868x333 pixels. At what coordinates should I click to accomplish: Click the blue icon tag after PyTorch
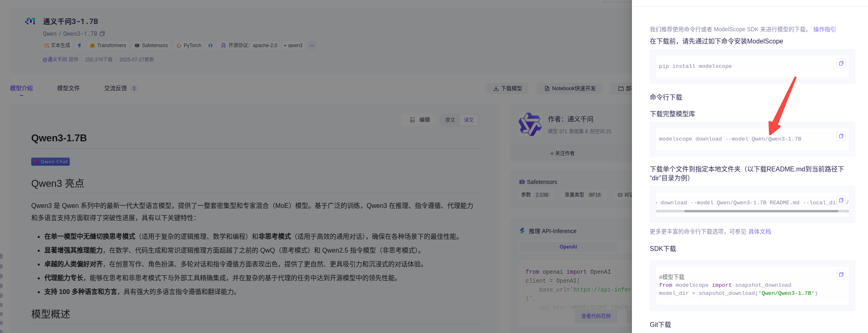coord(211,45)
